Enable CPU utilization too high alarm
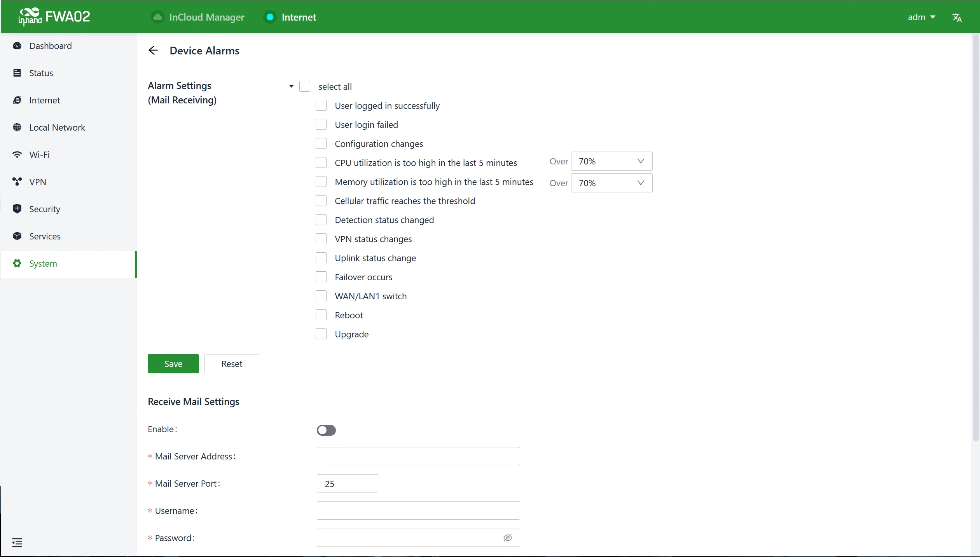The image size is (980, 557). pyautogui.click(x=321, y=162)
